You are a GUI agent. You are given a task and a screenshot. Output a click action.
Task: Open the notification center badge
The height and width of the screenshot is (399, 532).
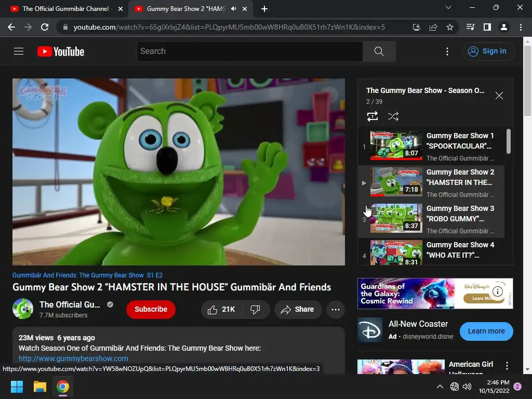[518, 387]
